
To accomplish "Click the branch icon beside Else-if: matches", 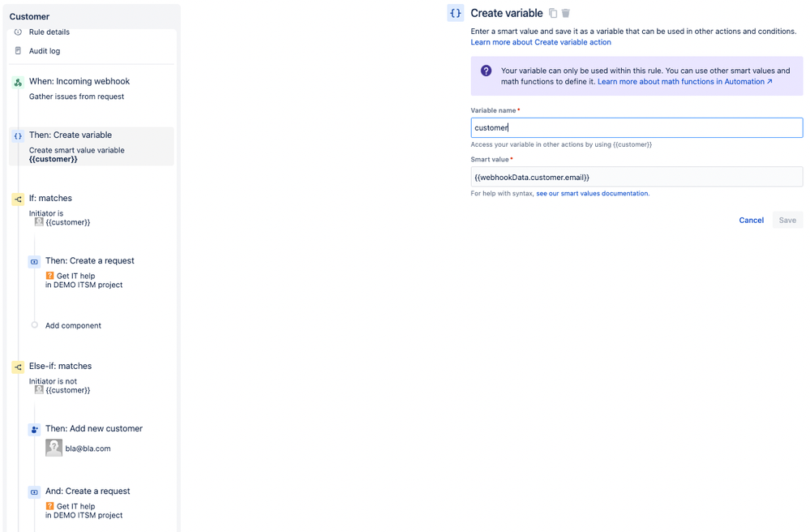I will click(17, 367).
